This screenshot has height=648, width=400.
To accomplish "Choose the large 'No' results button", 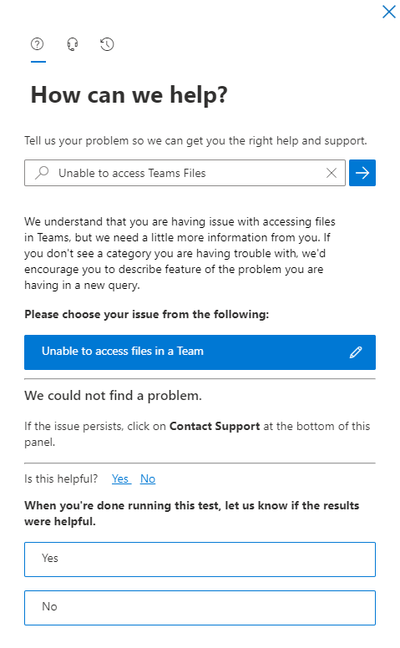I will pyautogui.click(x=200, y=608).
